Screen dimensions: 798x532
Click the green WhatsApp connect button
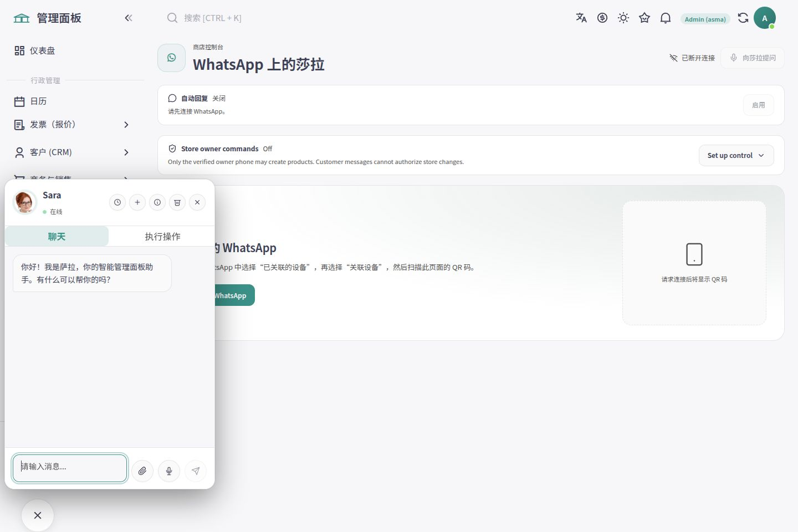click(234, 295)
